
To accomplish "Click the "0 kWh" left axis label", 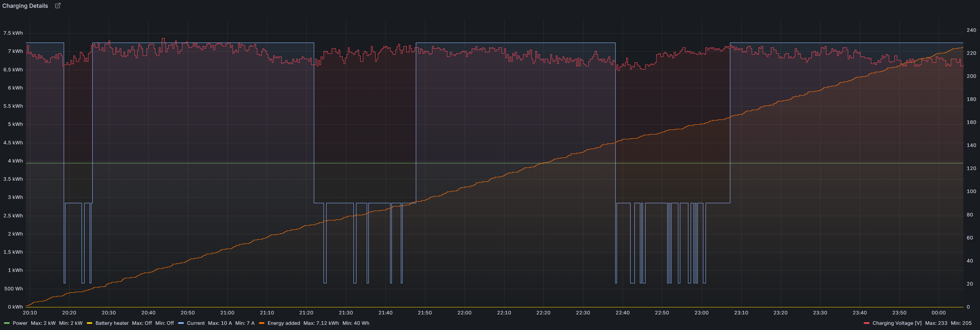I will (15, 307).
